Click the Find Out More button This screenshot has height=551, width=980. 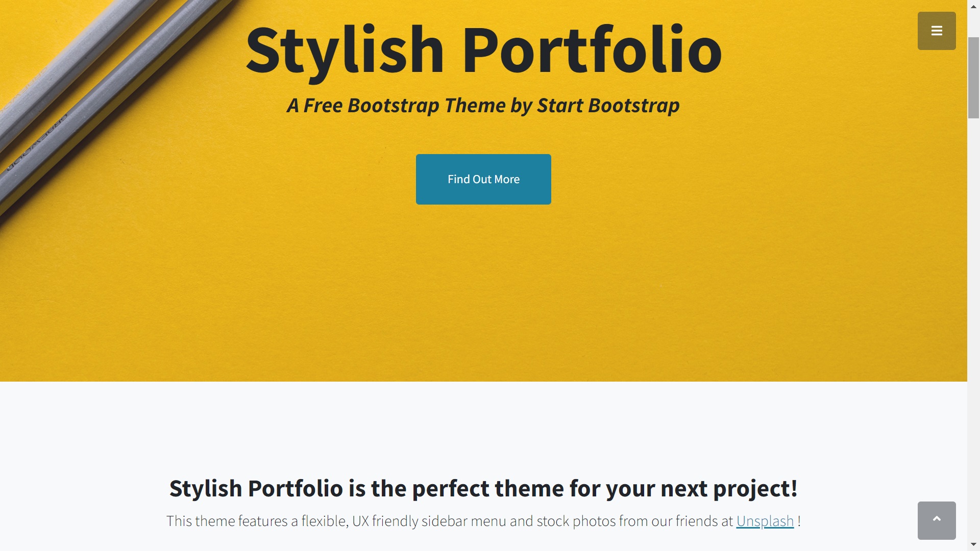[483, 179]
